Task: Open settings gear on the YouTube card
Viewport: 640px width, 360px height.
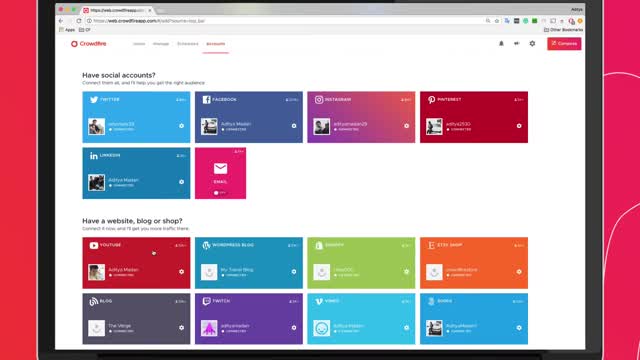Action: pos(181,272)
